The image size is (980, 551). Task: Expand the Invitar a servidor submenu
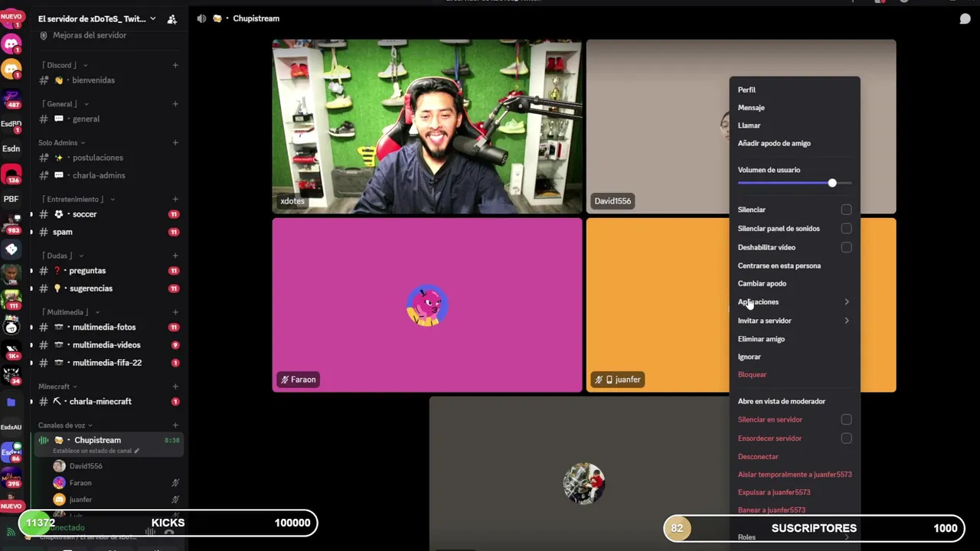click(x=794, y=321)
